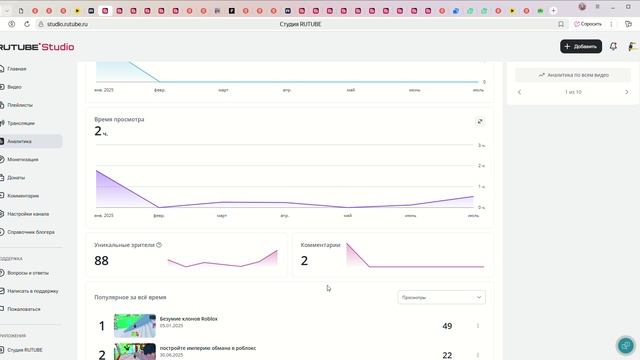Click the unique viewers value 88

[102, 261]
